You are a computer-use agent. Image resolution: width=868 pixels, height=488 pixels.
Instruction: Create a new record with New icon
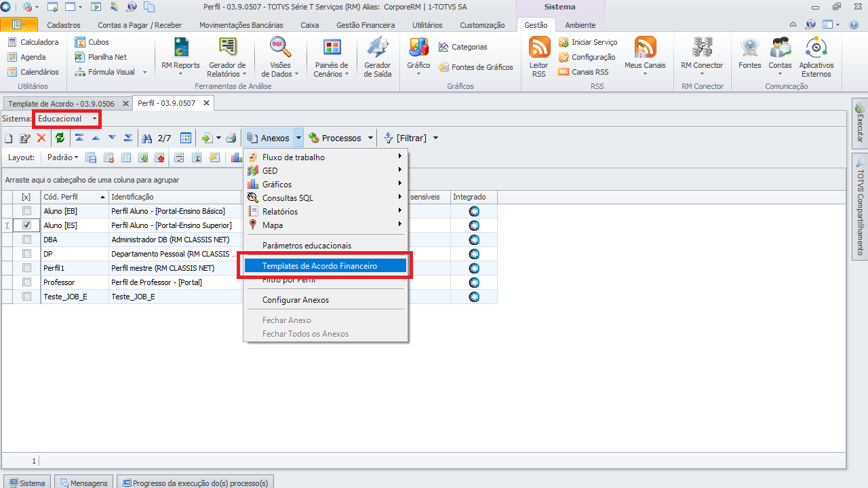click(9, 138)
